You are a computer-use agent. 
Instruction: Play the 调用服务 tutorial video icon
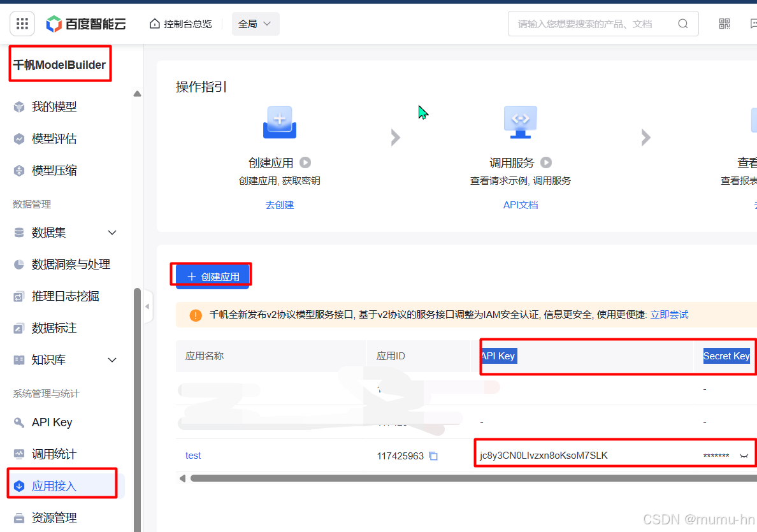[546, 162]
